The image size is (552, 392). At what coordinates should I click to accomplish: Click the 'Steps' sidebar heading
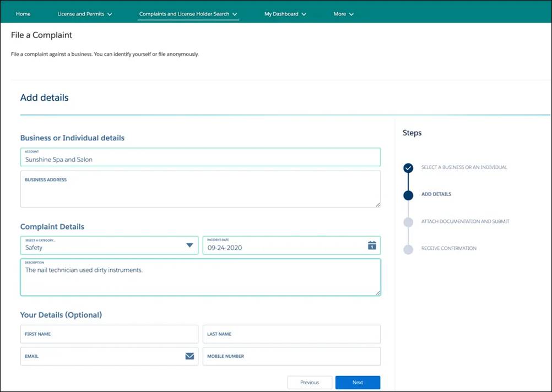tap(412, 133)
